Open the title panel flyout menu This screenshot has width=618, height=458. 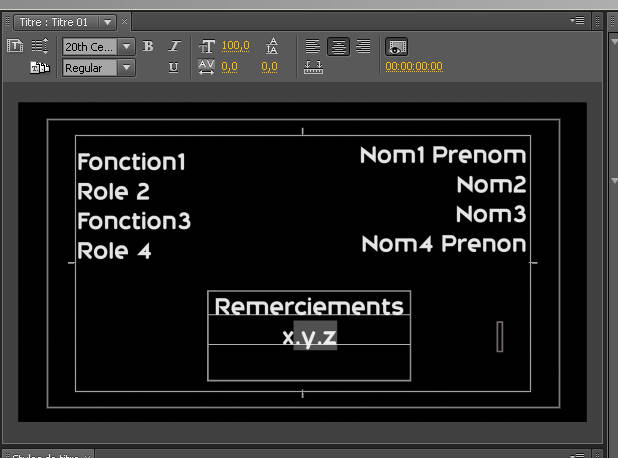[x=577, y=20]
